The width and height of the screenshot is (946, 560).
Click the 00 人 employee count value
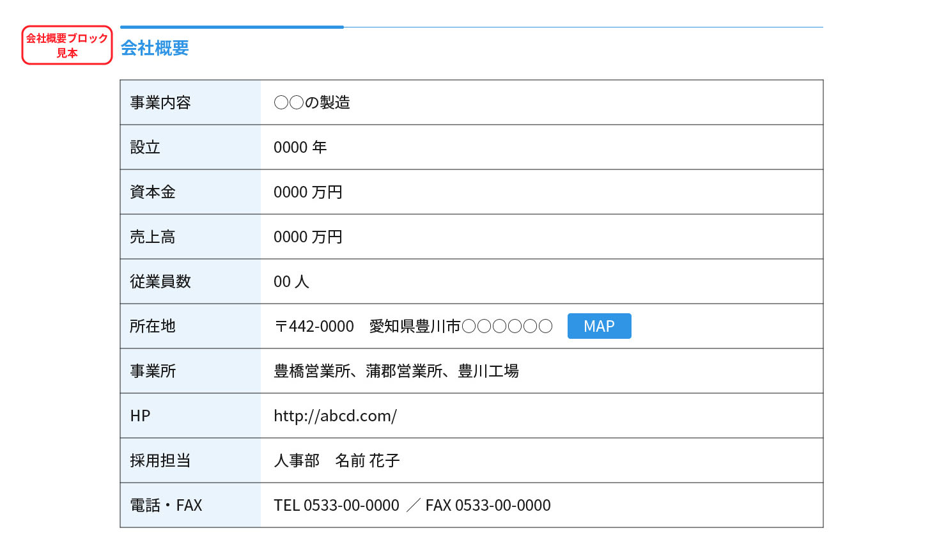coord(291,281)
